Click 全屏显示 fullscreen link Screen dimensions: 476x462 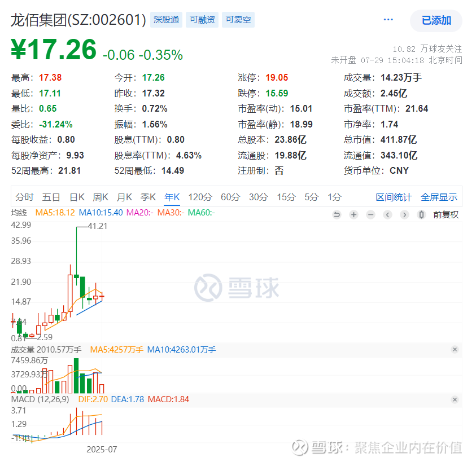point(439,197)
